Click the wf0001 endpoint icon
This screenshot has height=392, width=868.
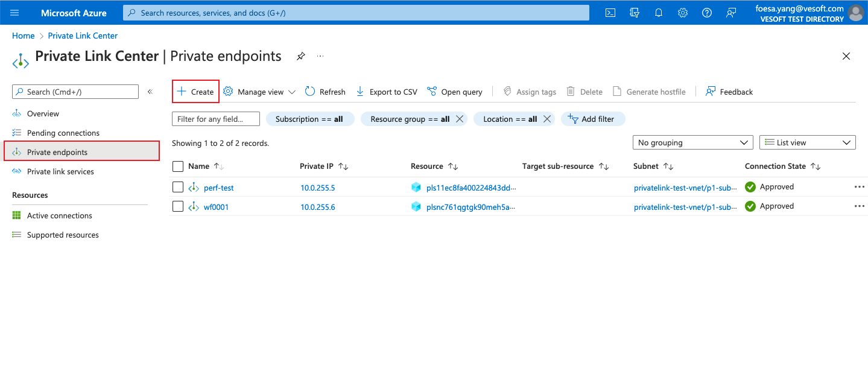(x=194, y=207)
